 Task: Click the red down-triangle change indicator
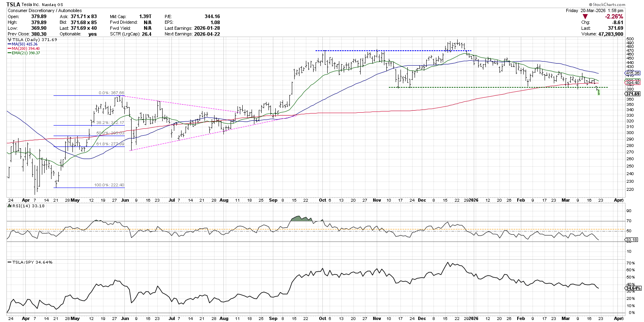pyautogui.click(x=585, y=17)
